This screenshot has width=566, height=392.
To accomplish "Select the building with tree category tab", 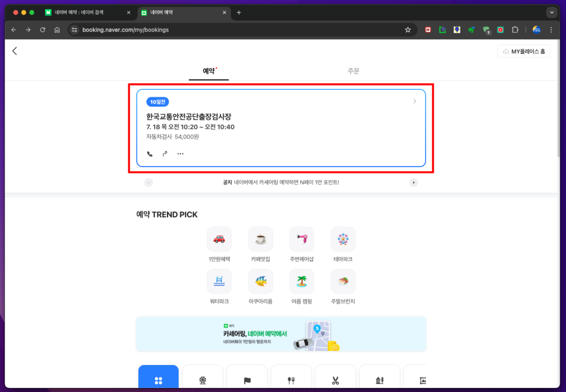I will (x=380, y=377).
